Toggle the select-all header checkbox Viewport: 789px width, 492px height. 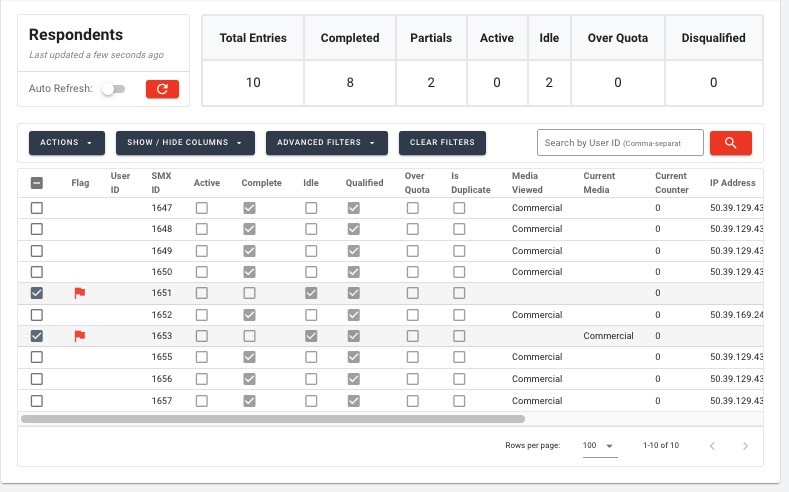coord(37,183)
